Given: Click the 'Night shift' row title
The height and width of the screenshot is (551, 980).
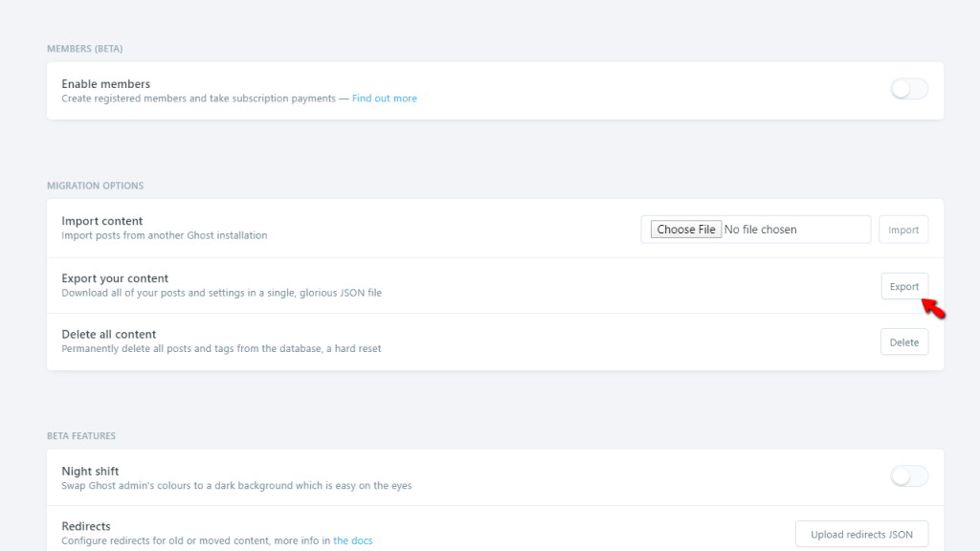Looking at the screenshot, I should click(x=90, y=472).
